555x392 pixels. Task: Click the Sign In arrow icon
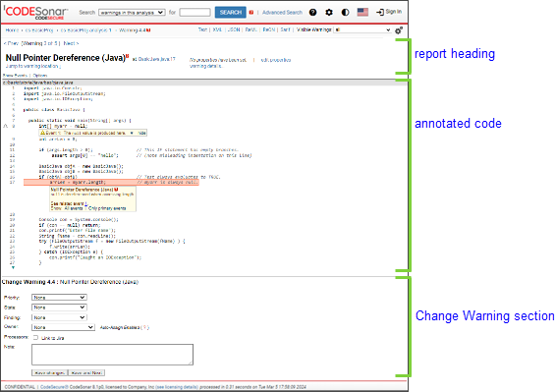pos(380,12)
